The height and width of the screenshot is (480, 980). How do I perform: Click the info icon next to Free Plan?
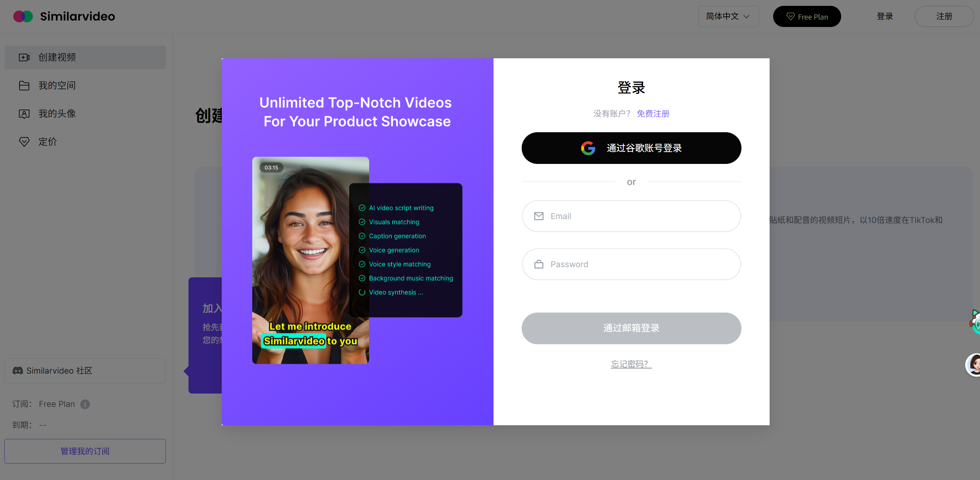coord(85,404)
